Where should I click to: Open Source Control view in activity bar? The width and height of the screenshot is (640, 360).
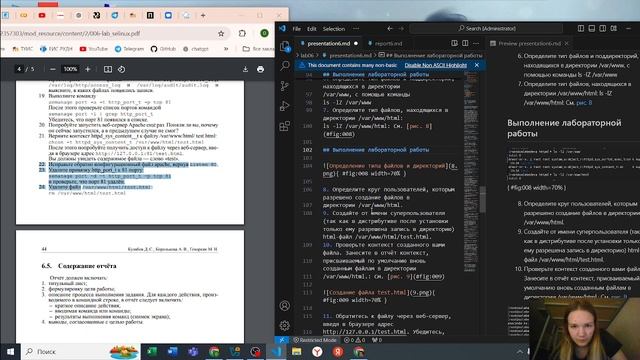(x=285, y=86)
